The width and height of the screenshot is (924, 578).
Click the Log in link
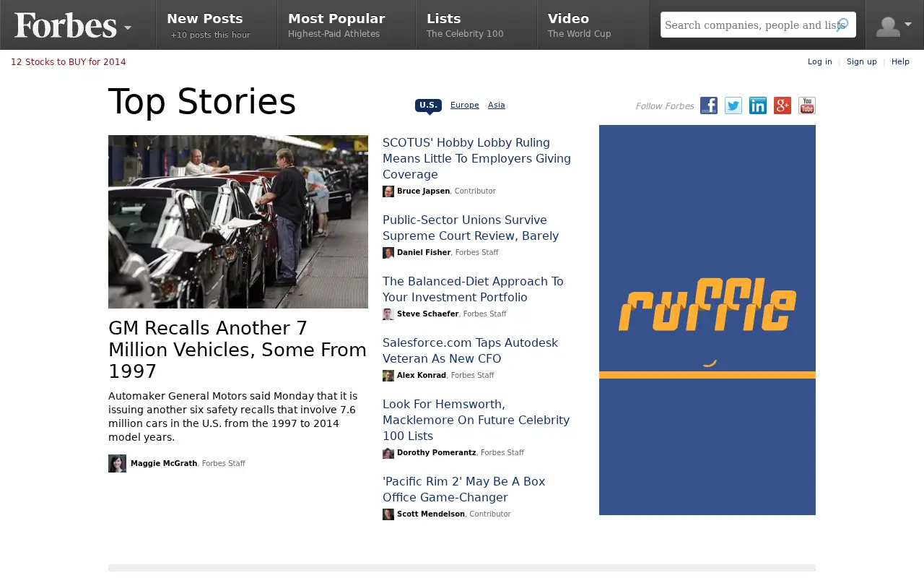[x=820, y=62]
